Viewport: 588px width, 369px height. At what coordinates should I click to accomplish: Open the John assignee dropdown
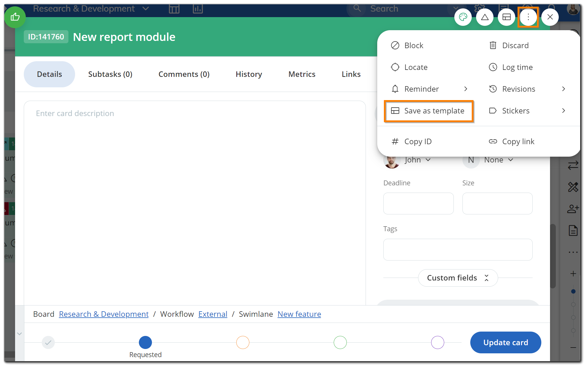pyautogui.click(x=417, y=160)
